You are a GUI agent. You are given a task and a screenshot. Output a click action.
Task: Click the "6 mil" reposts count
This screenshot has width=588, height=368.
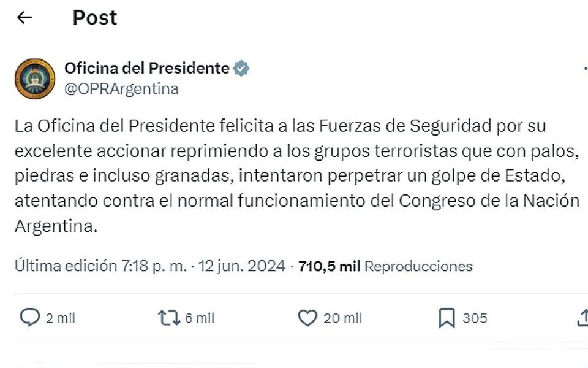(200, 318)
